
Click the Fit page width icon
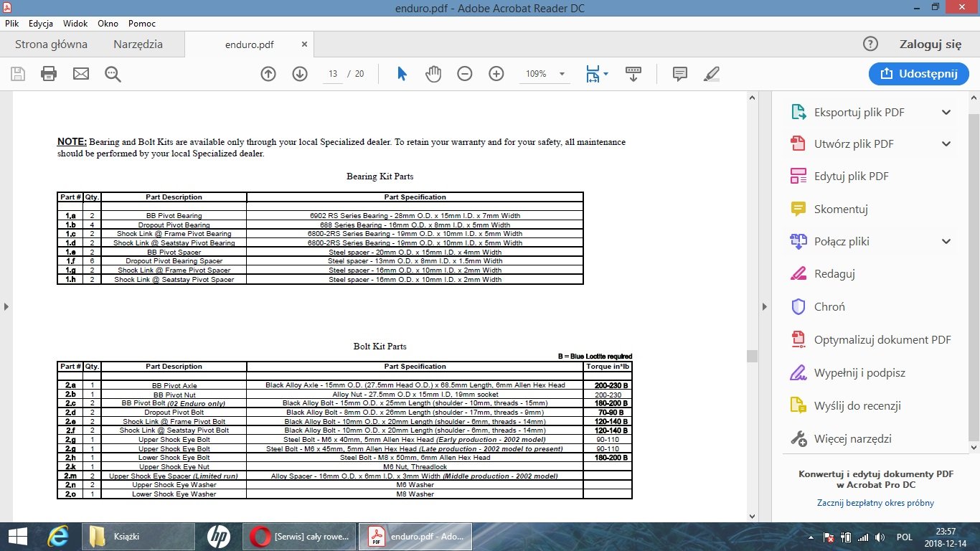tap(593, 74)
